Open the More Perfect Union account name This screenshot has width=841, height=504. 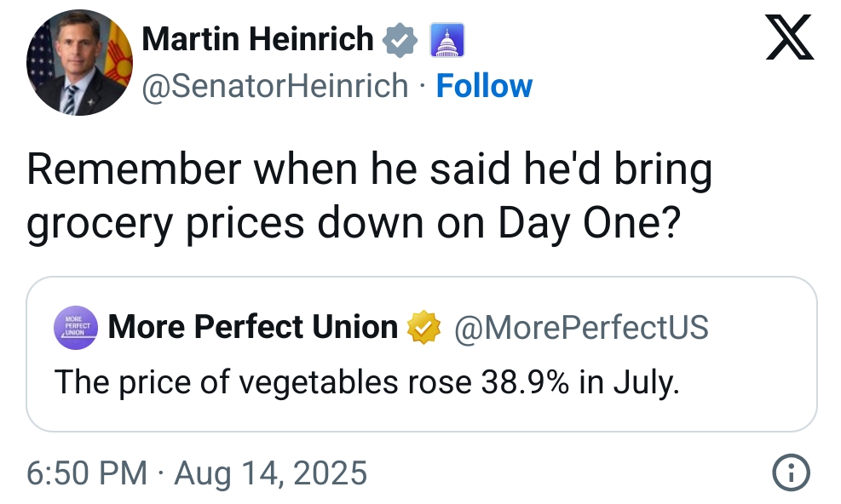(253, 327)
